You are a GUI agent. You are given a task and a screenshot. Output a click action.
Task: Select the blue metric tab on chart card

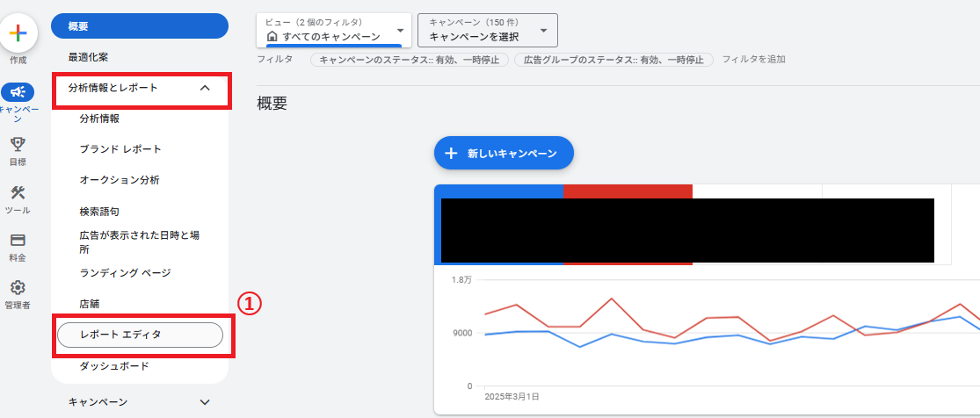[x=498, y=225]
